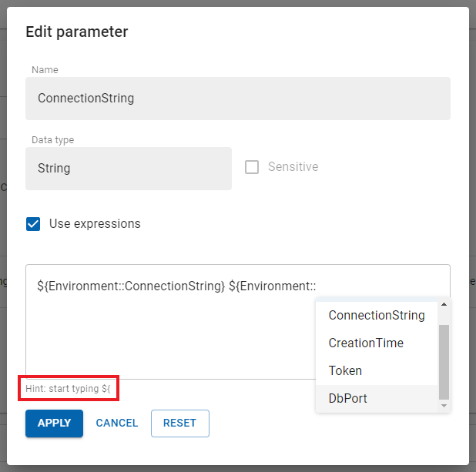Click the '${Environment::ConnectionString}' expression text
The width and height of the screenshot is (476, 472).
[x=131, y=286]
